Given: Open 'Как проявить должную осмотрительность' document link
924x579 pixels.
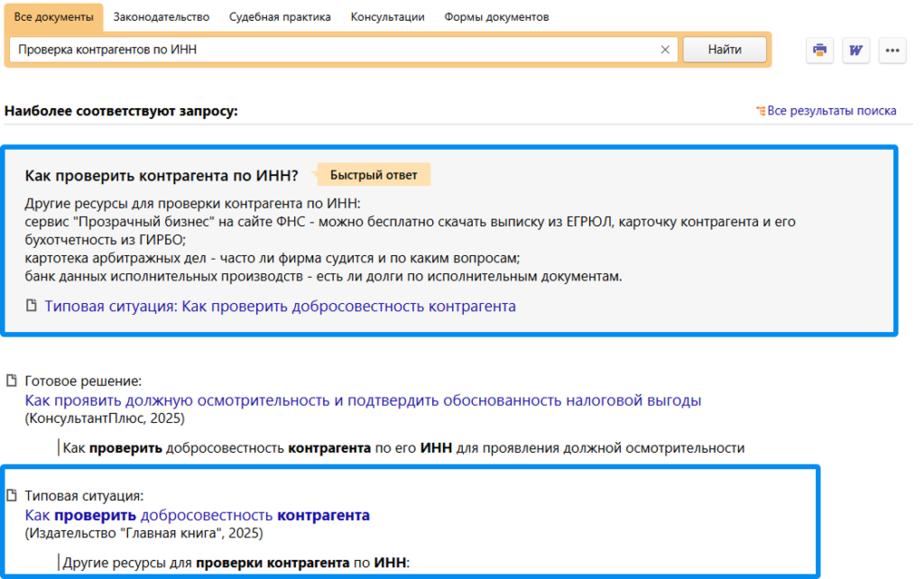Looking at the screenshot, I should click(363, 400).
